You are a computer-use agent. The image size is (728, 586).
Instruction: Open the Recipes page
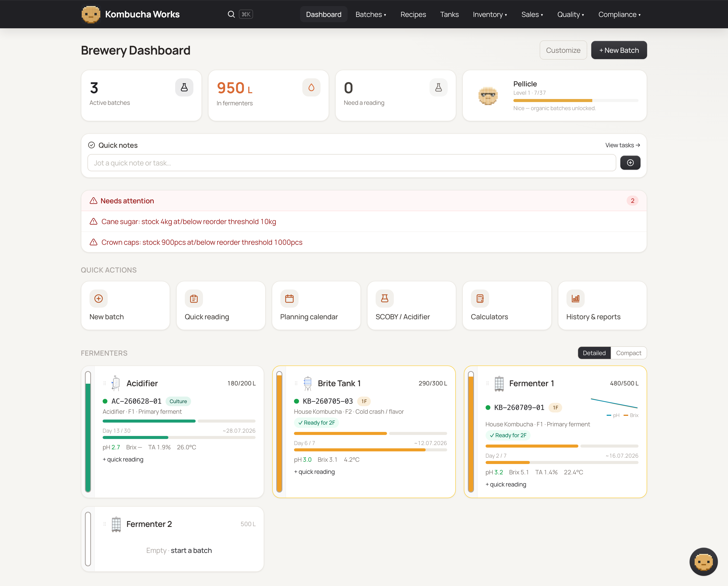coord(413,14)
